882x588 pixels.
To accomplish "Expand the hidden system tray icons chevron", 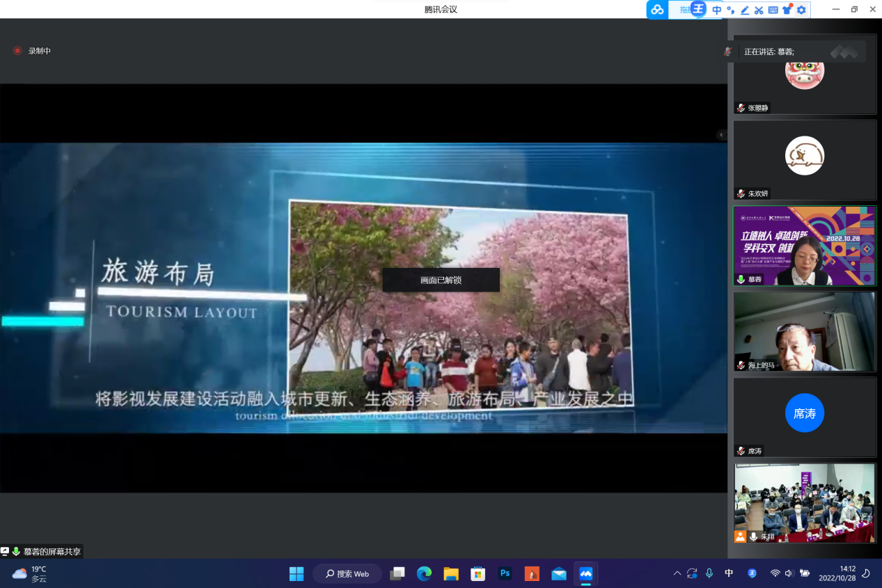I will (677, 573).
